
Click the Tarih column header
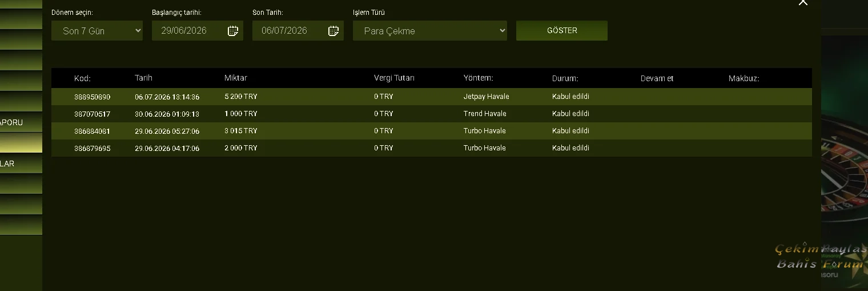tap(143, 78)
